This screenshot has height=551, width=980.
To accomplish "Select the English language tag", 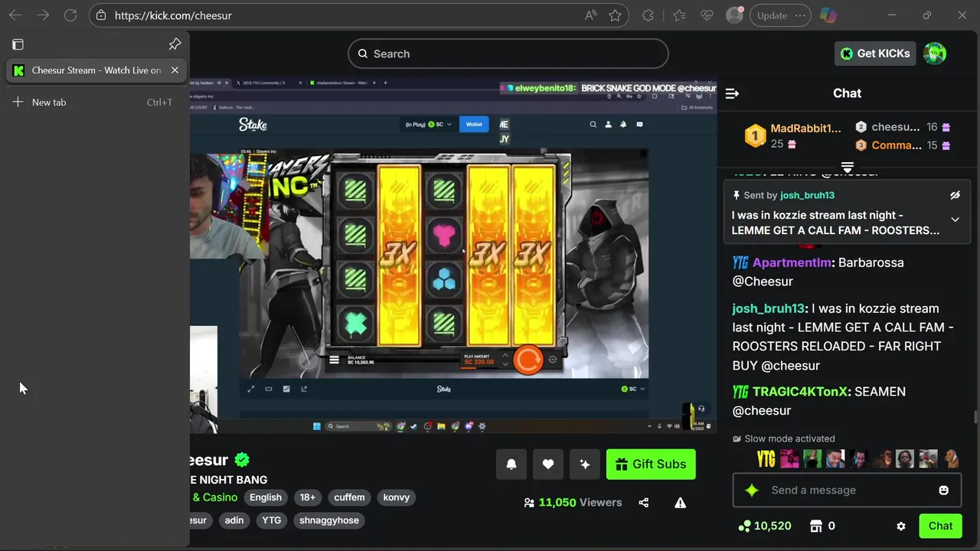I will pyautogui.click(x=266, y=497).
